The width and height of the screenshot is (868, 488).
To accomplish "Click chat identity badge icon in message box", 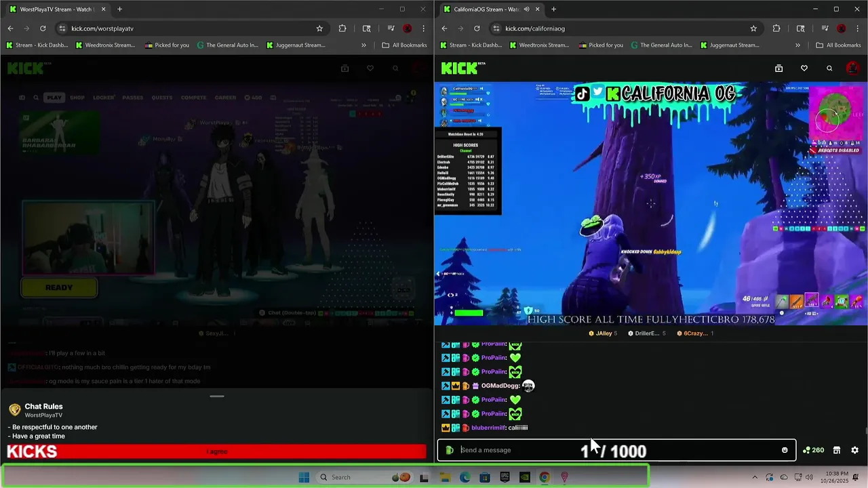I will (450, 450).
